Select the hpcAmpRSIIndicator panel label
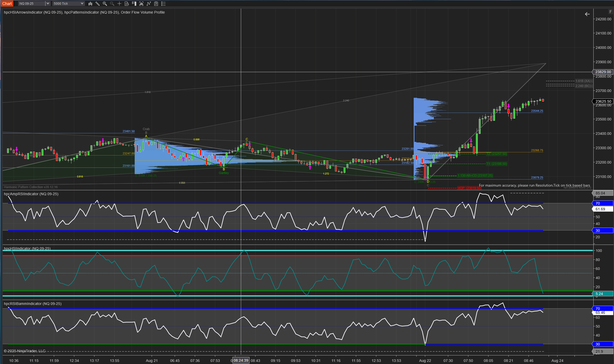The image size is (614, 364). point(31,194)
